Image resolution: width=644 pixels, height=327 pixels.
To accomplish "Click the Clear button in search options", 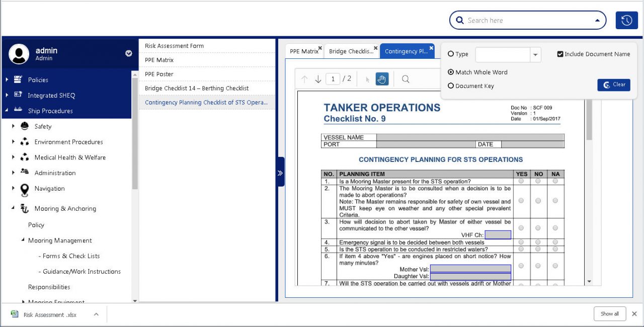I will pyautogui.click(x=613, y=85).
